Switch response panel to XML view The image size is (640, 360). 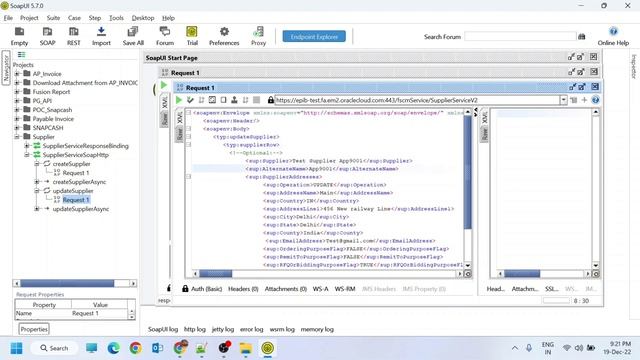pyautogui.click(x=484, y=118)
